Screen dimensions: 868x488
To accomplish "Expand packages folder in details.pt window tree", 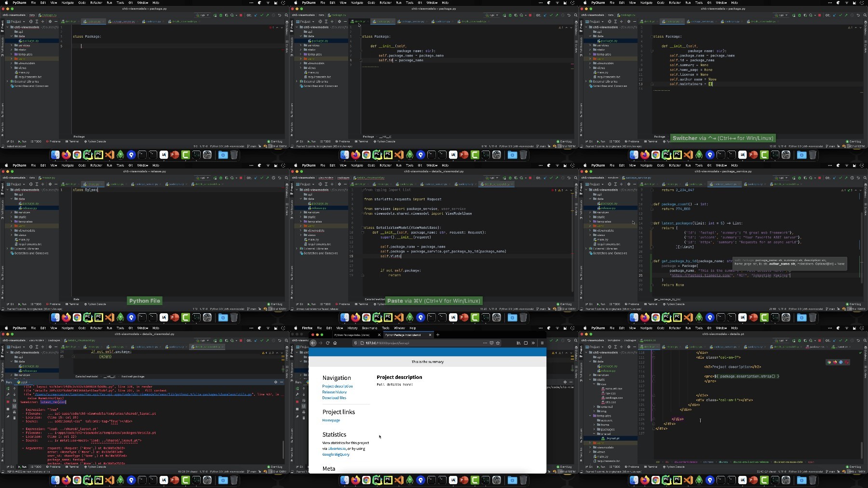I will point(595,429).
